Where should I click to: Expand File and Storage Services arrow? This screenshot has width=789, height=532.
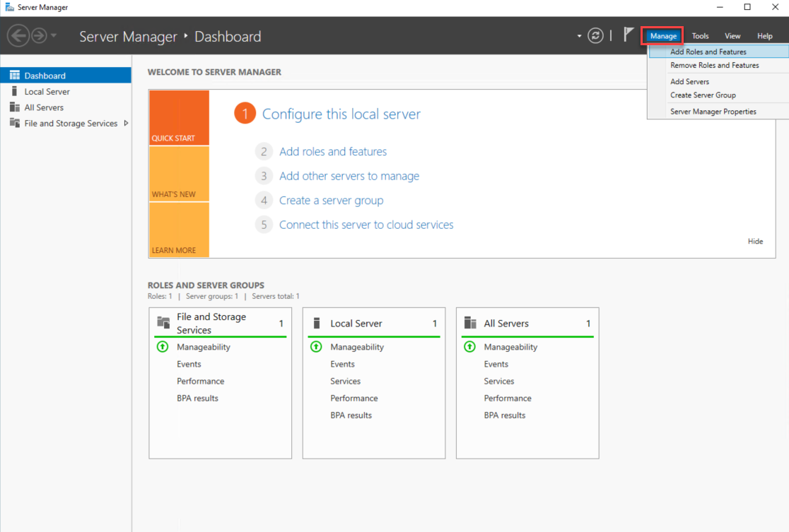(x=126, y=123)
